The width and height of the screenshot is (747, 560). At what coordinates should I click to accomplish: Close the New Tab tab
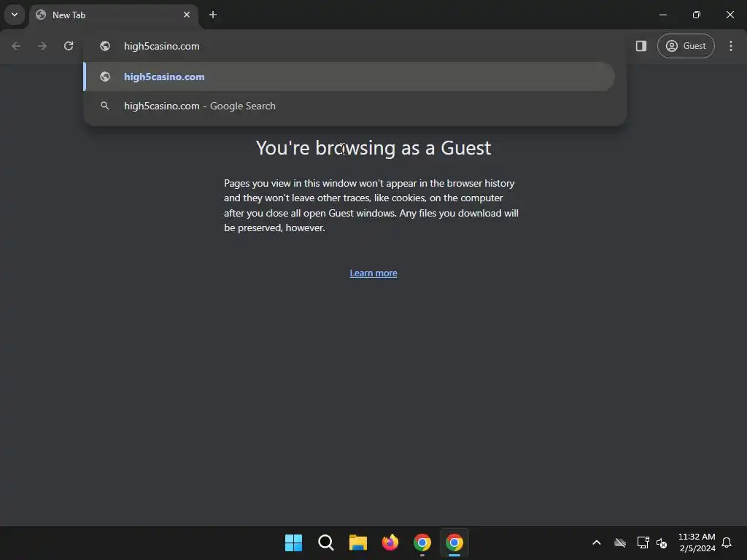click(187, 15)
